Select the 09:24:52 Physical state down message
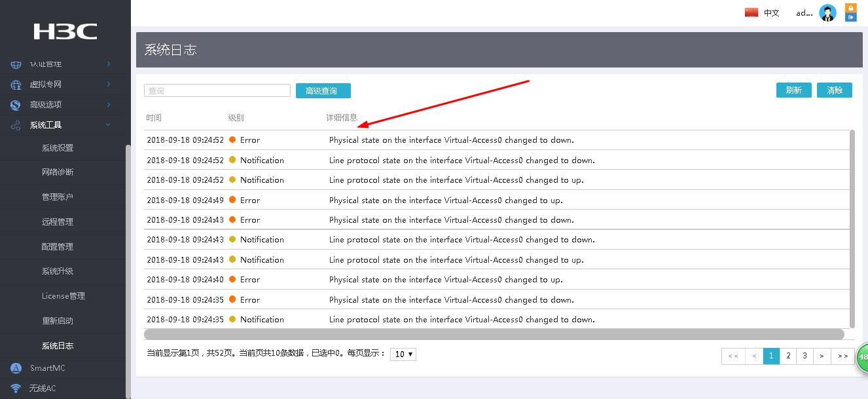 (452, 140)
